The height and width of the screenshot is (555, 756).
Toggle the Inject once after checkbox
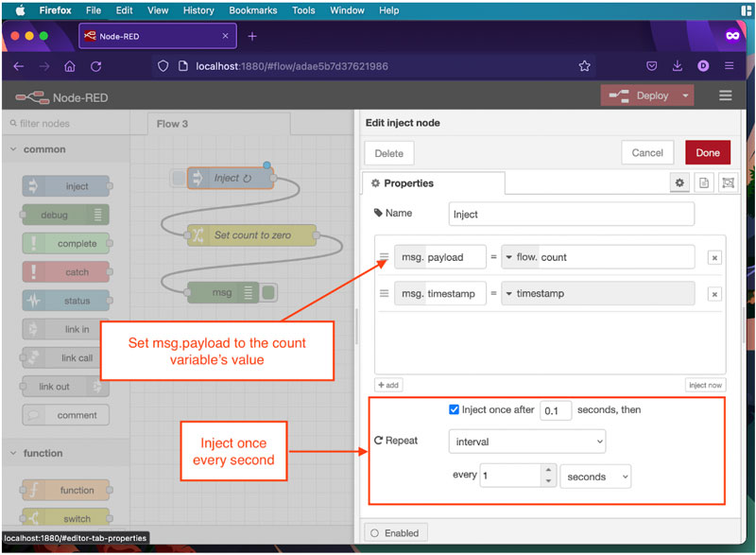455,410
